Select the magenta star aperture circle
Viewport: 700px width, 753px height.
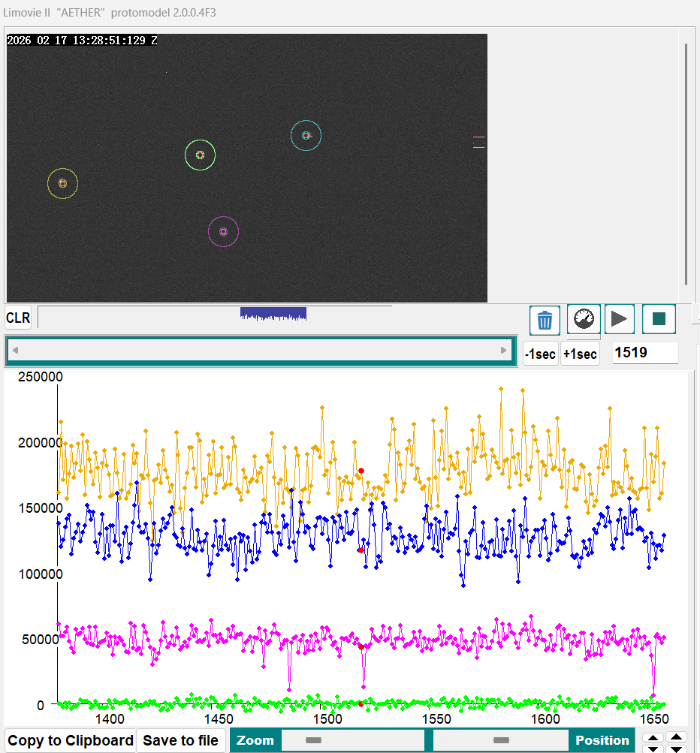(x=223, y=231)
